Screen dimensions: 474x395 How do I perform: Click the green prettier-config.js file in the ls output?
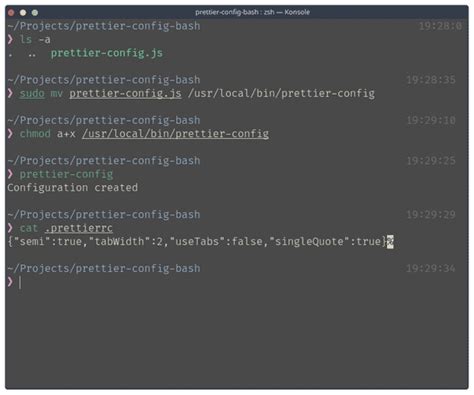click(x=107, y=53)
